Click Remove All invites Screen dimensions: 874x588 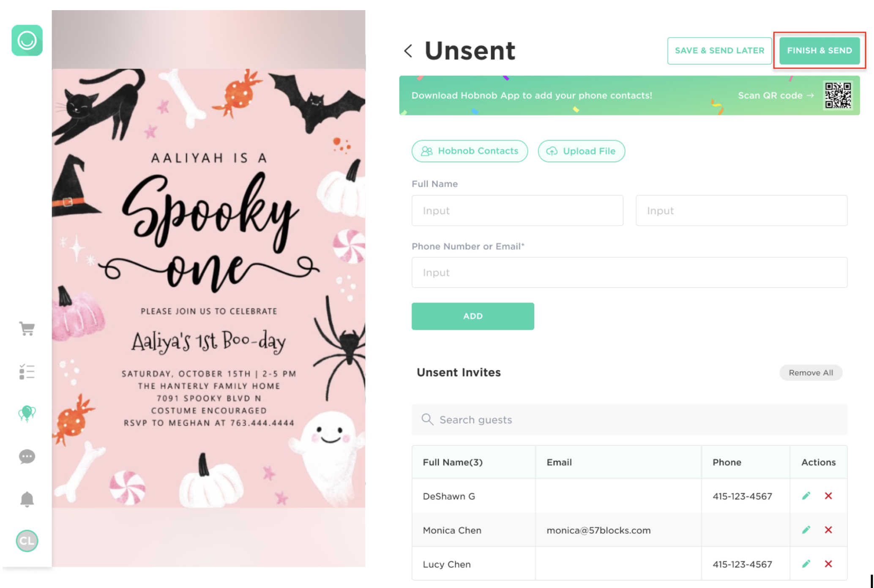[811, 373]
